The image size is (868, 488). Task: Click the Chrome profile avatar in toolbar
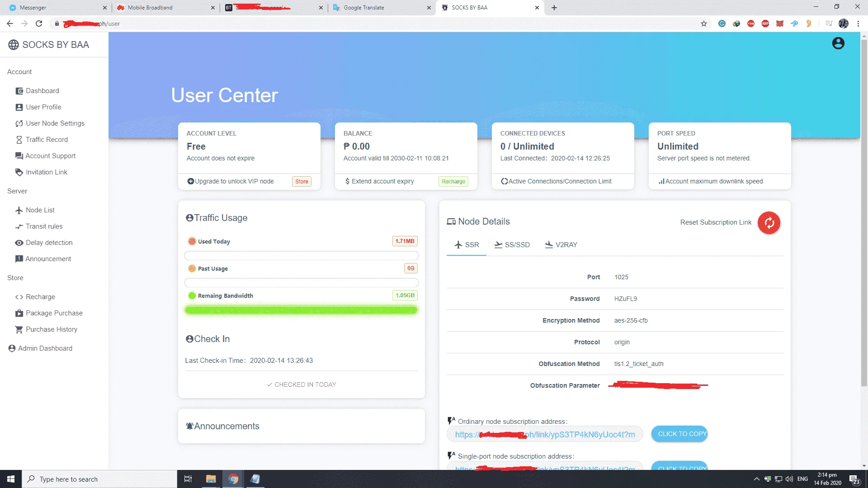click(x=844, y=23)
